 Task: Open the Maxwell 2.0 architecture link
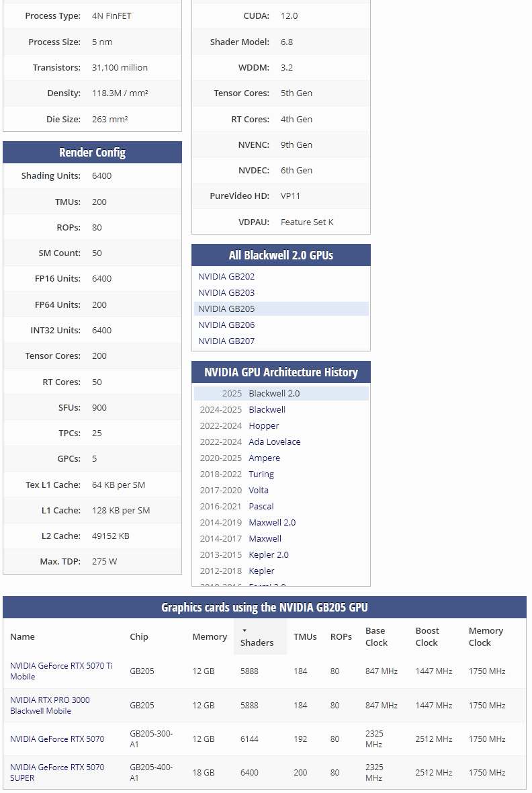coord(272,523)
